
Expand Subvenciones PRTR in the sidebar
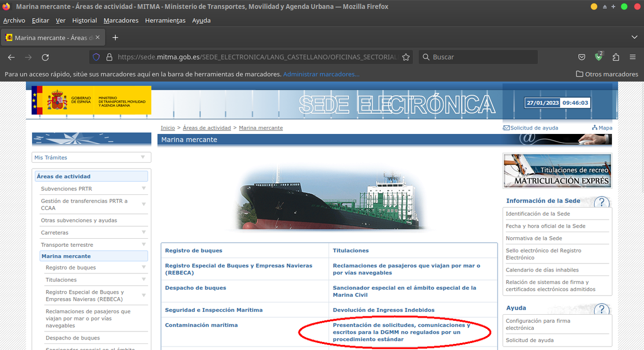(x=144, y=188)
